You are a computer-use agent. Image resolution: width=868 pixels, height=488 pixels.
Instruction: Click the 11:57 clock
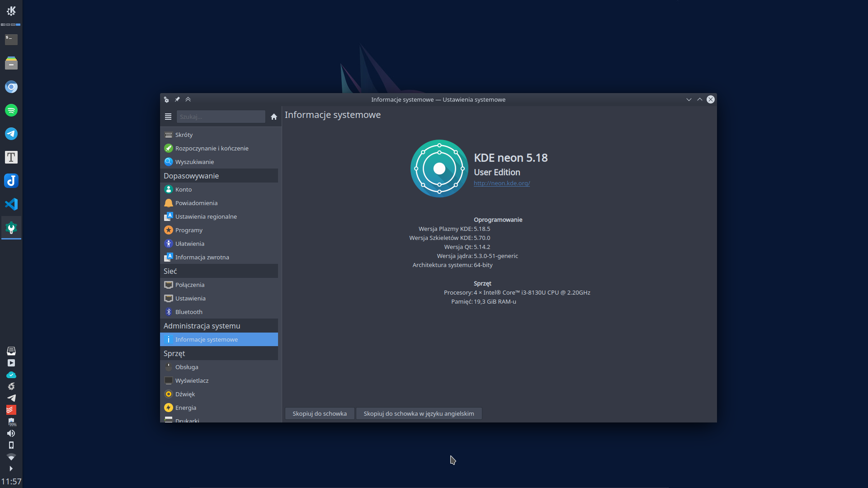pos(11,481)
